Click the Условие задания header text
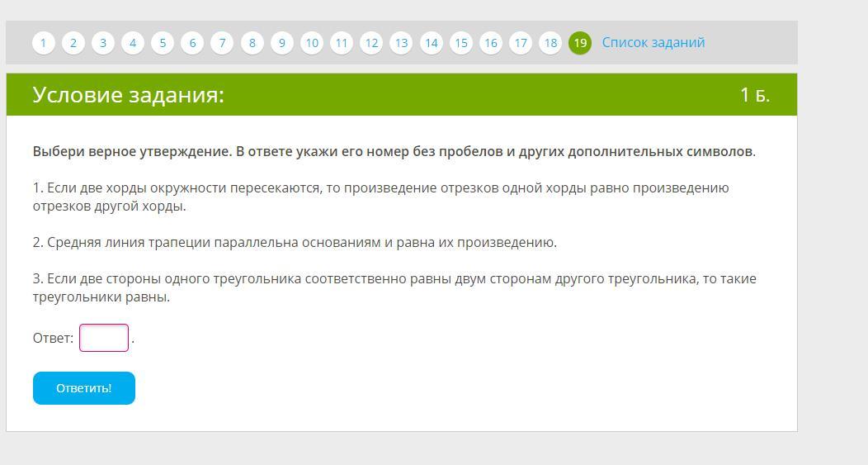Viewport: 868px width, 465px height. (129, 95)
